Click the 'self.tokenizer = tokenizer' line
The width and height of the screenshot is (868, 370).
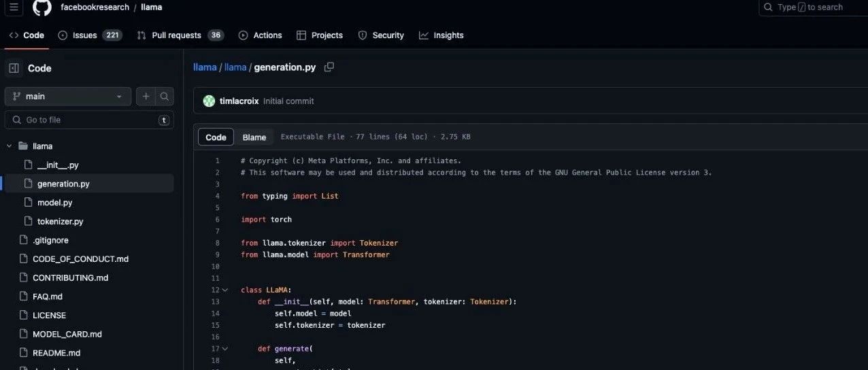coord(330,325)
